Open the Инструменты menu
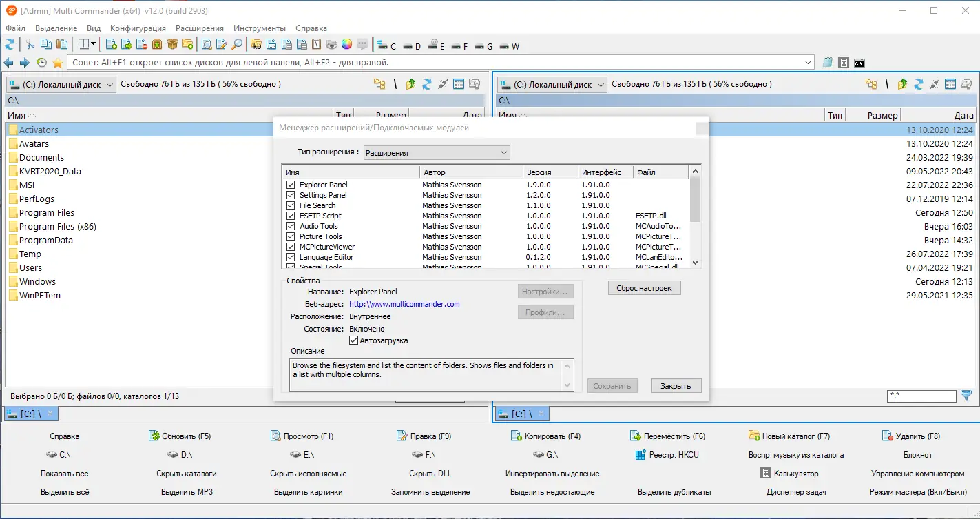 click(259, 28)
